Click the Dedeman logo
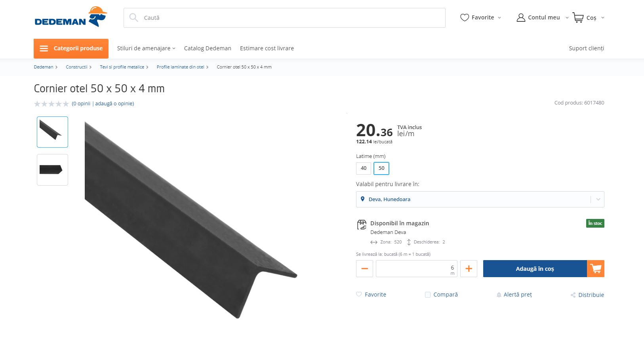 click(71, 17)
